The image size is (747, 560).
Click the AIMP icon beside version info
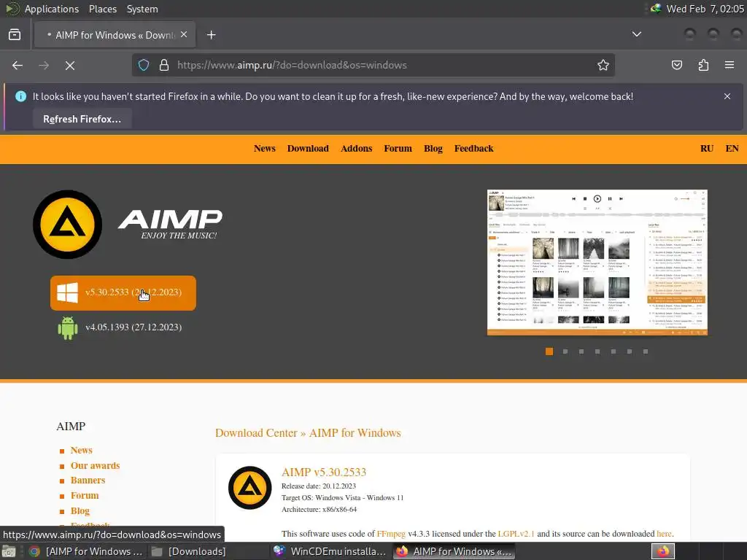(x=249, y=488)
